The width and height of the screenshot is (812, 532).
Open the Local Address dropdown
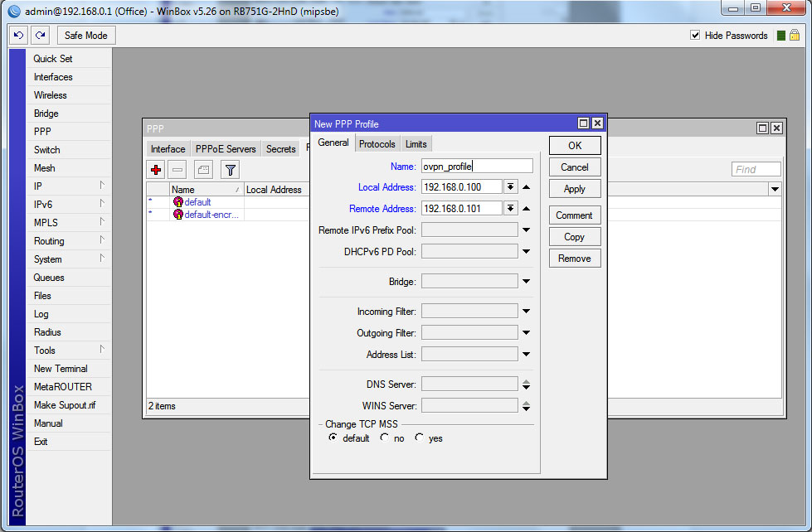click(x=511, y=187)
